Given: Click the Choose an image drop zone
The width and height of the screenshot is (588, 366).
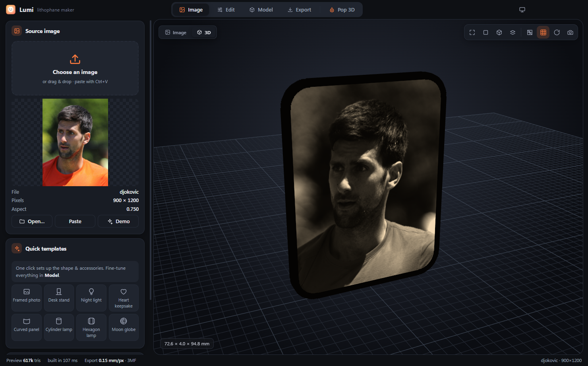Looking at the screenshot, I should [x=75, y=68].
